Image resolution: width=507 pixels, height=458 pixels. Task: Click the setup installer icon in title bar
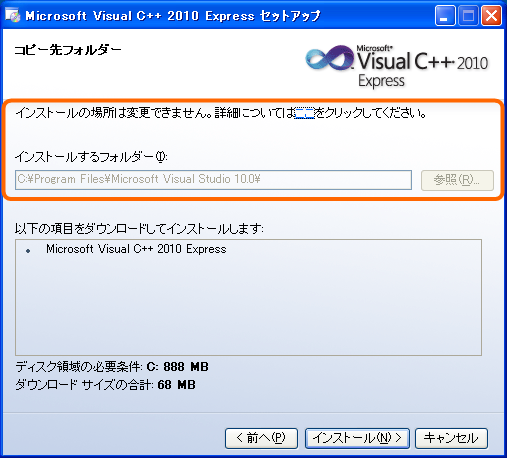click(13, 15)
